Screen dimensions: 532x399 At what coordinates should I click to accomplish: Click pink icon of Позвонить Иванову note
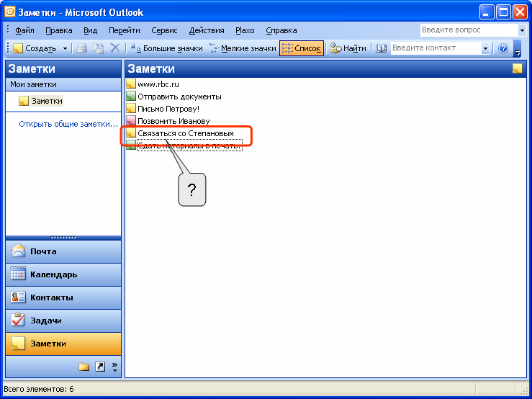tap(131, 120)
